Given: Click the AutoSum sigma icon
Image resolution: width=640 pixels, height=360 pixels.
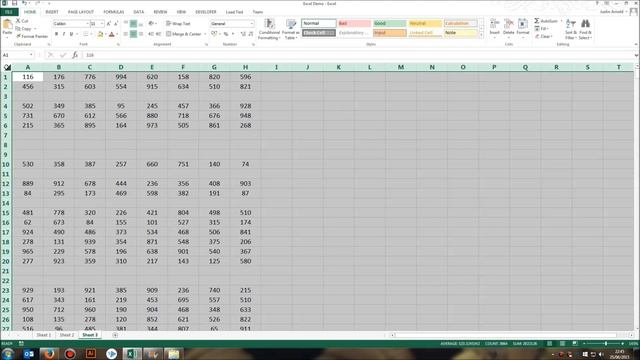Looking at the screenshot, I should coord(537,21).
